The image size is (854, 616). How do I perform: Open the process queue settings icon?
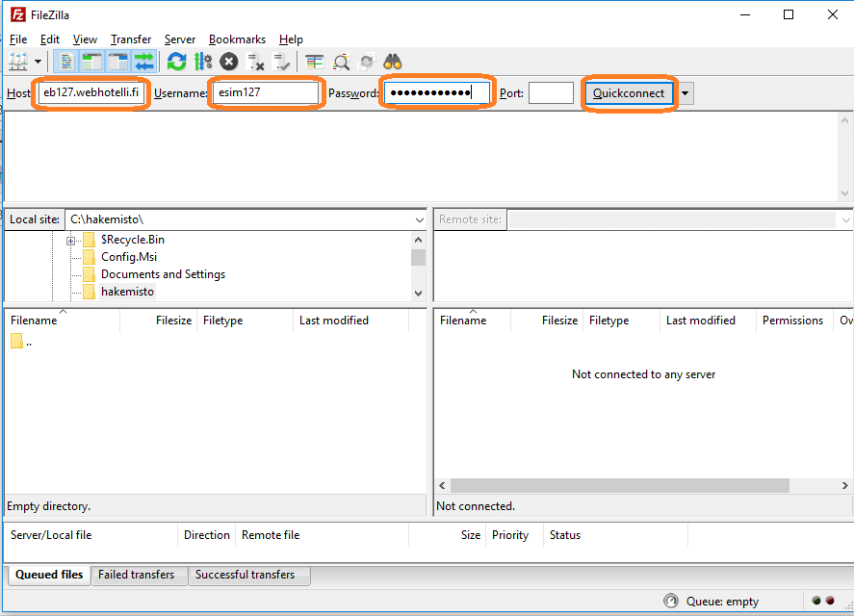202,62
